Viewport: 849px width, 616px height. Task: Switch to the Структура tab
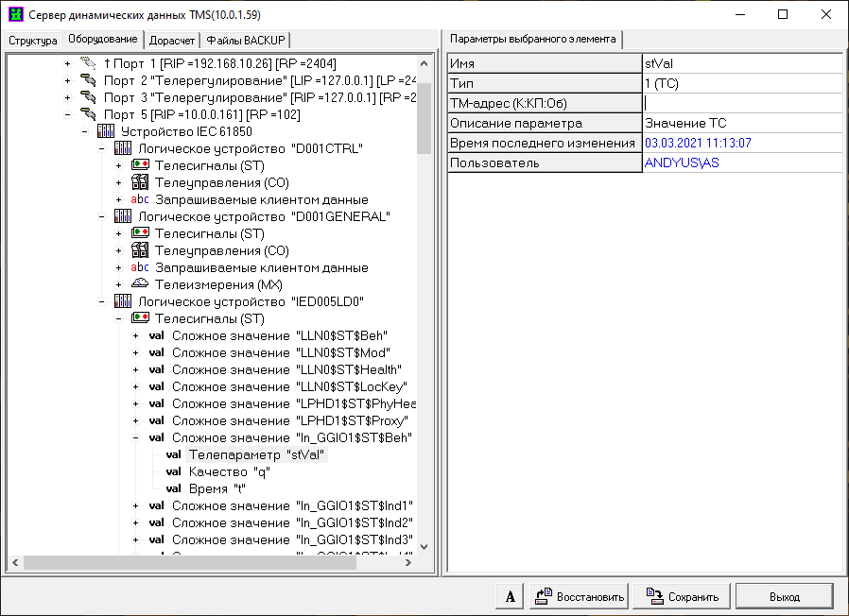[33, 40]
